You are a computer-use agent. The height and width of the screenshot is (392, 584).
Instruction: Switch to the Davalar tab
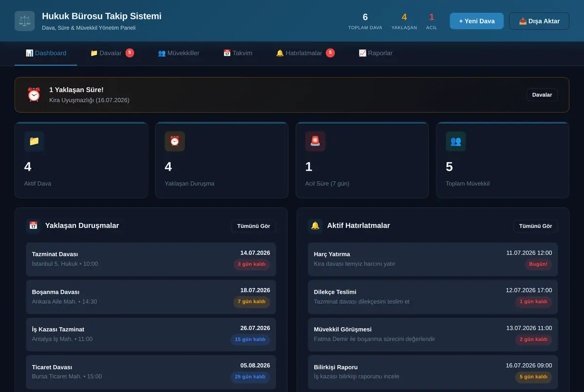tap(112, 53)
